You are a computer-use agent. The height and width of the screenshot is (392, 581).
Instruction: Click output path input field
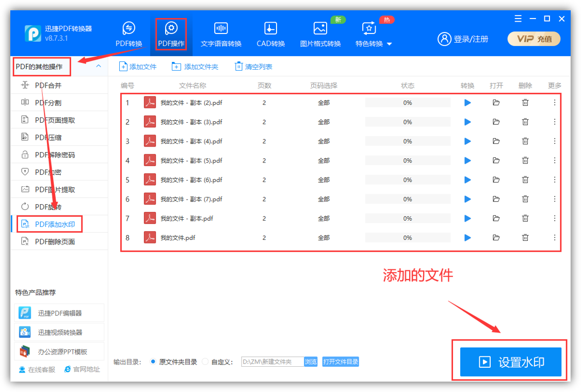coord(272,362)
